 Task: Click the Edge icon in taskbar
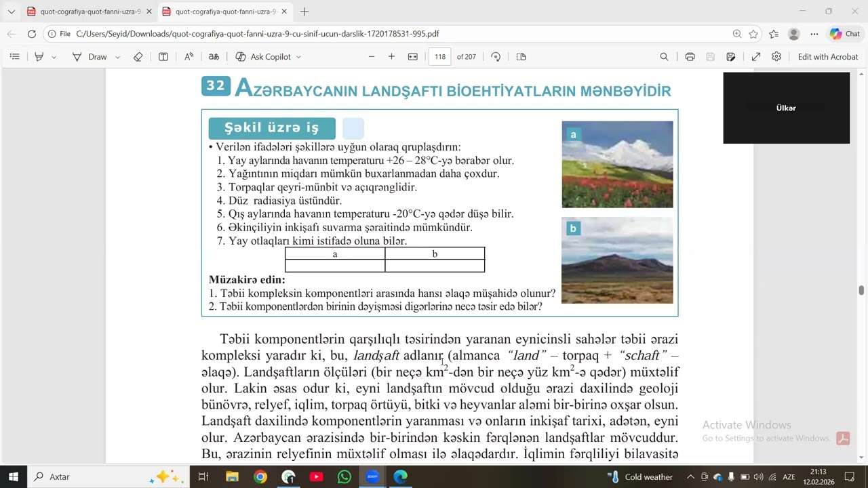point(401,476)
